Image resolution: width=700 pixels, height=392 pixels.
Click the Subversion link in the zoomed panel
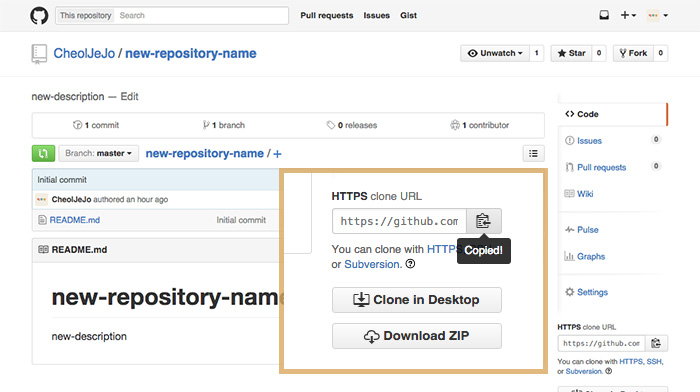(372, 264)
